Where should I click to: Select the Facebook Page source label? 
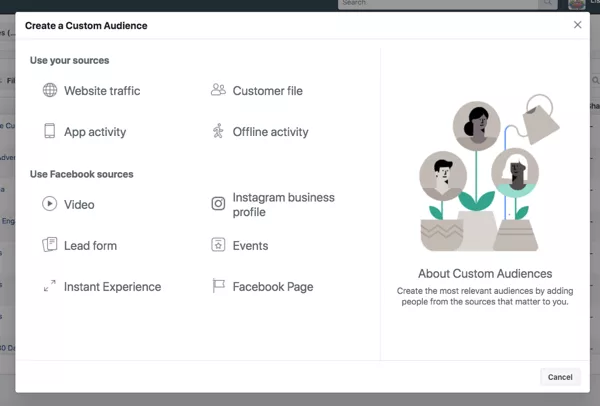point(273,287)
